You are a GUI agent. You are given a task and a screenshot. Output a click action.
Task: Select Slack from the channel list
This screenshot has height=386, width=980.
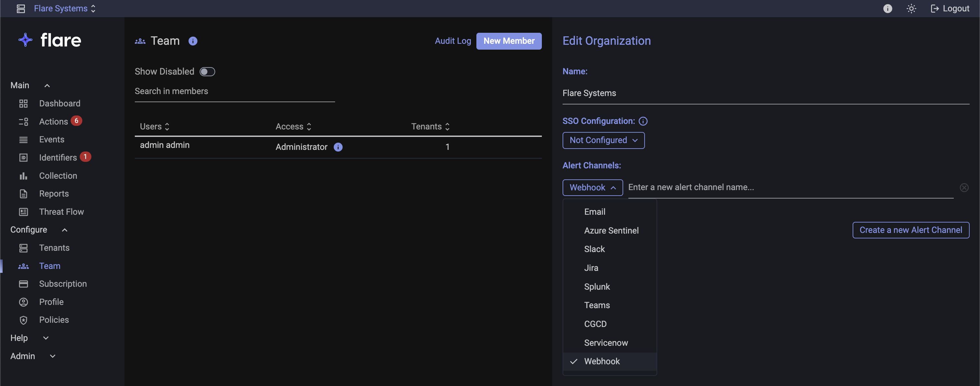pyautogui.click(x=594, y=249)
